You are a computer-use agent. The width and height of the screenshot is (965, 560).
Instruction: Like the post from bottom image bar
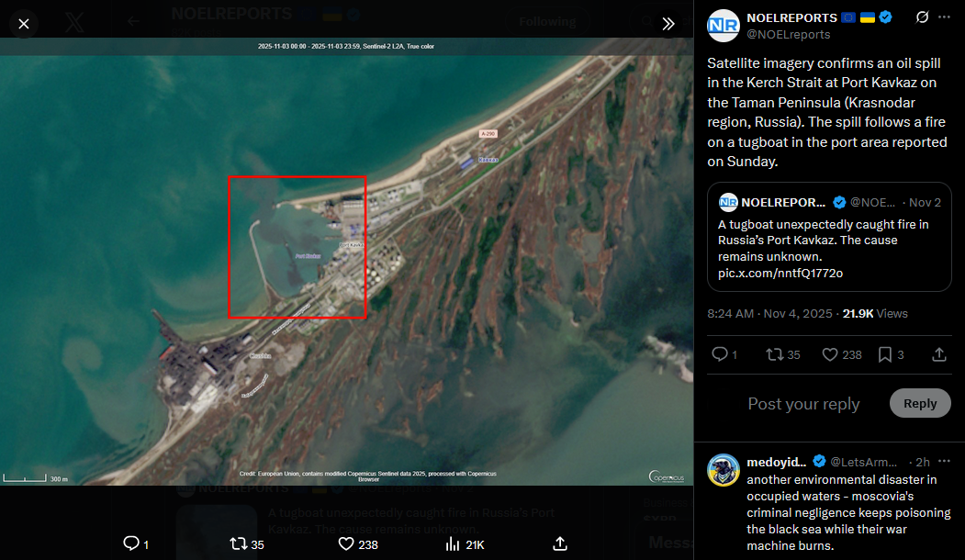pyautogui.click(x=346, y=544)
